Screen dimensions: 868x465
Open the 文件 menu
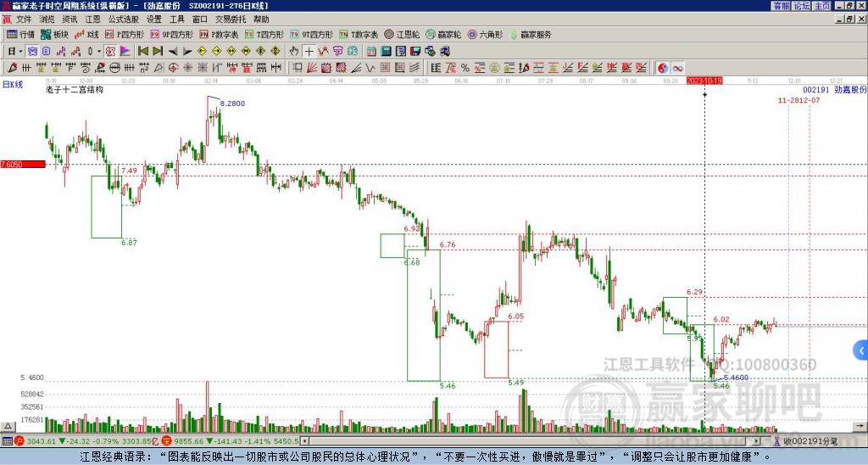(x=24, y=20)
